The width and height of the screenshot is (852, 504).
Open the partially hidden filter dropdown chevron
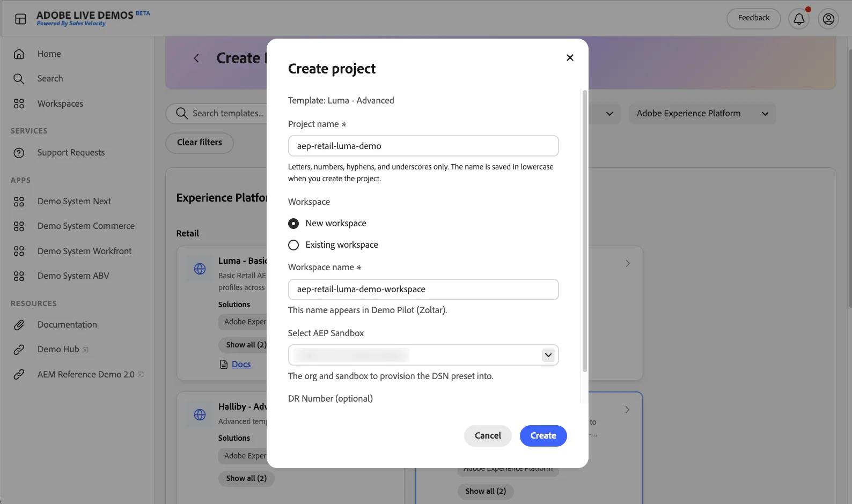609,114
